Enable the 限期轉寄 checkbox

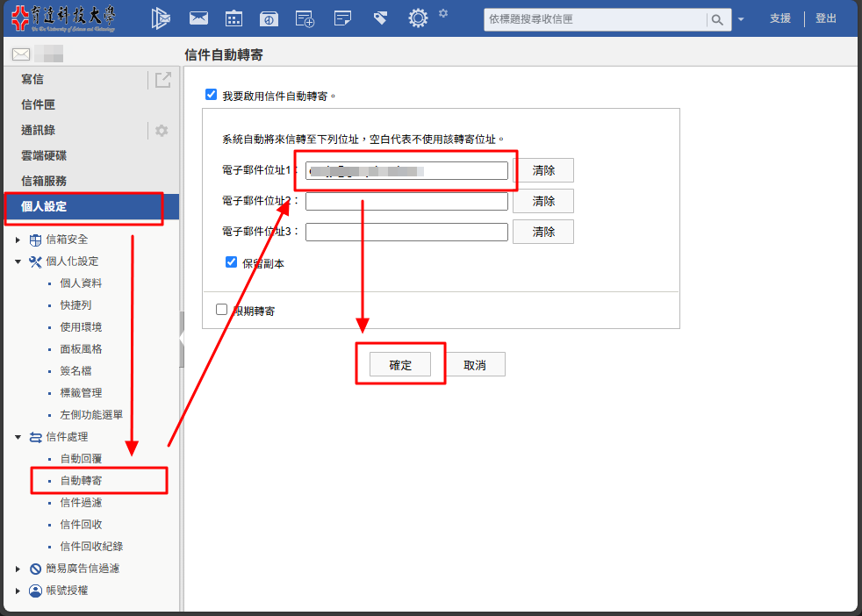(221, 310)
